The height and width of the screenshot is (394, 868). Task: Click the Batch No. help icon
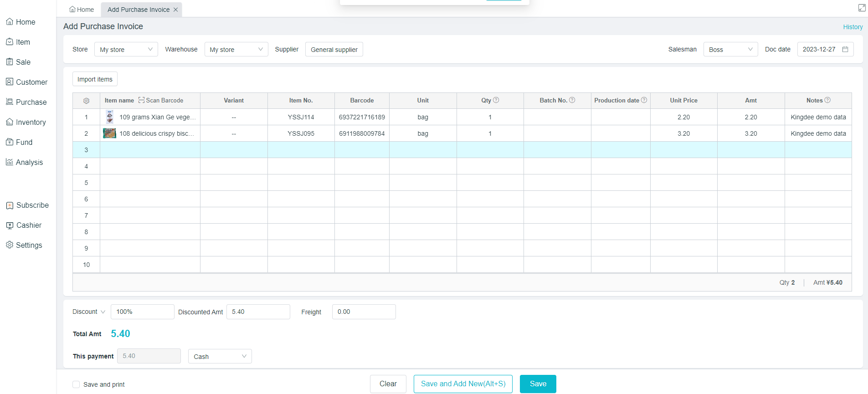click(x=572, y=100)
